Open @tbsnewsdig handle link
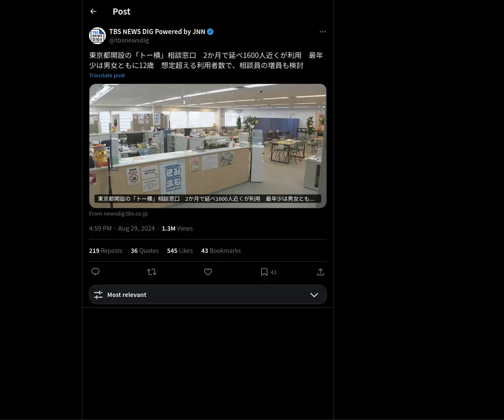This screenshot has height=420, width=504. (129, 40)
